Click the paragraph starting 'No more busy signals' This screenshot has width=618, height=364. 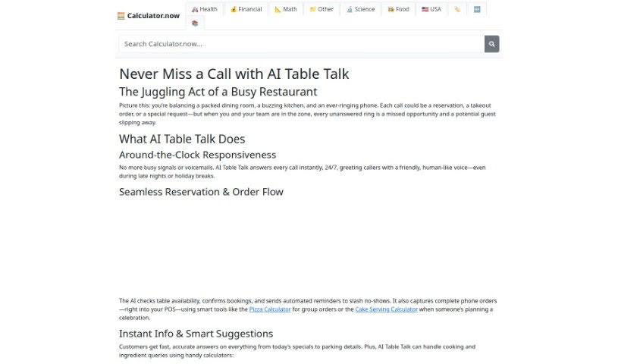click(303, 171)
